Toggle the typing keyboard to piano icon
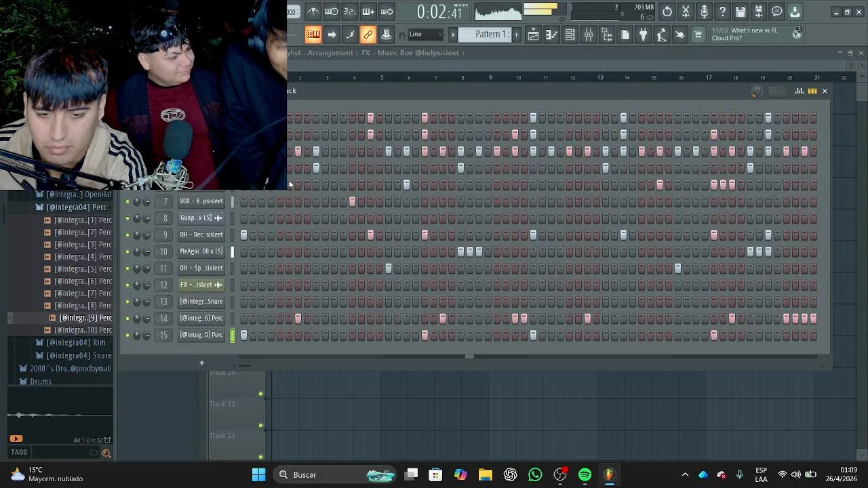Image resolution: width=868 pixels, height=488 pixels. [313, 35]
